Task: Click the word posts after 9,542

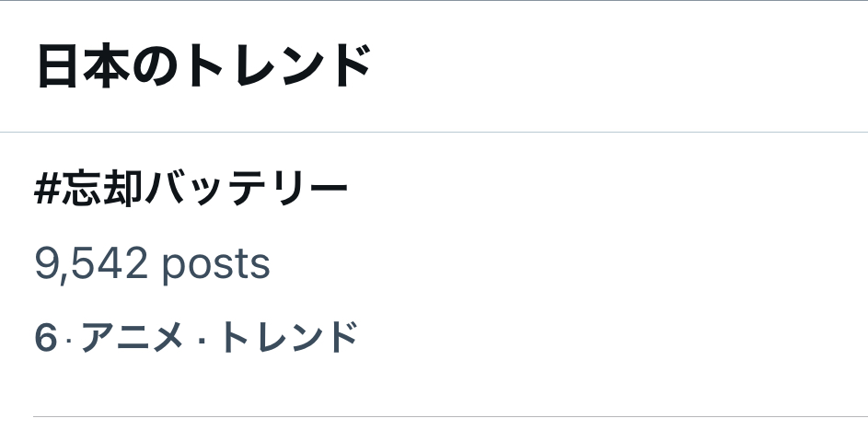Action: 215,264
